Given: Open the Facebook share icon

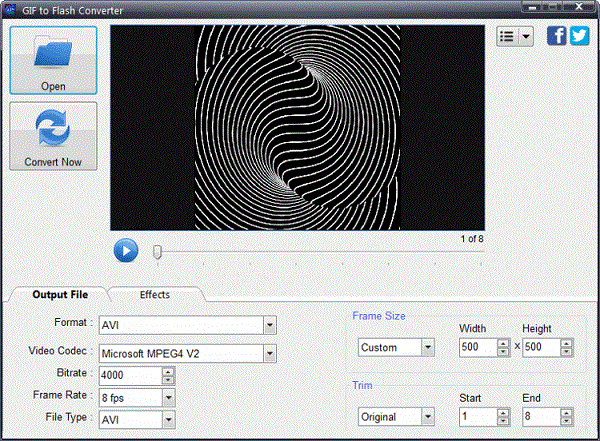Looking at the screenshot, I should (556, 36).
